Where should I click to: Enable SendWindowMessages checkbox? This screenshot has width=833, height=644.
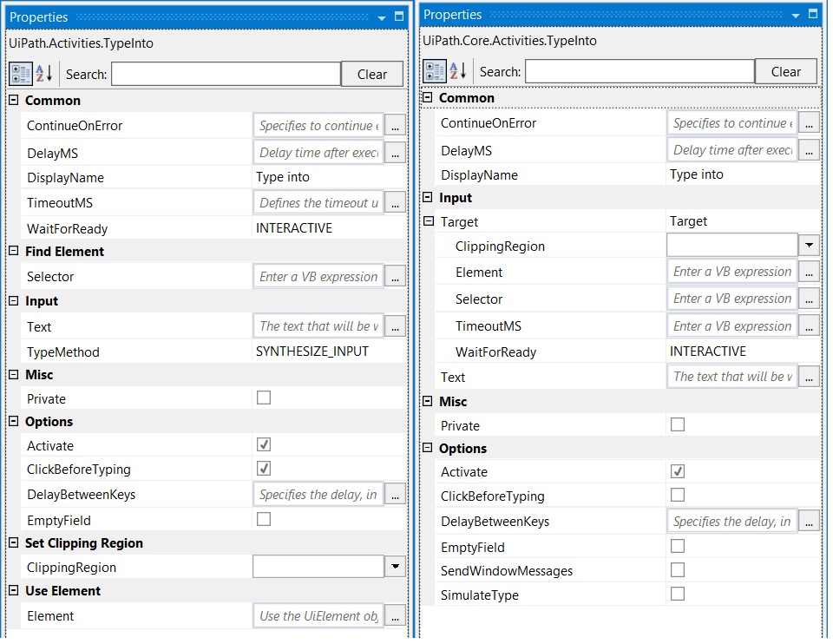click(678, 569)
